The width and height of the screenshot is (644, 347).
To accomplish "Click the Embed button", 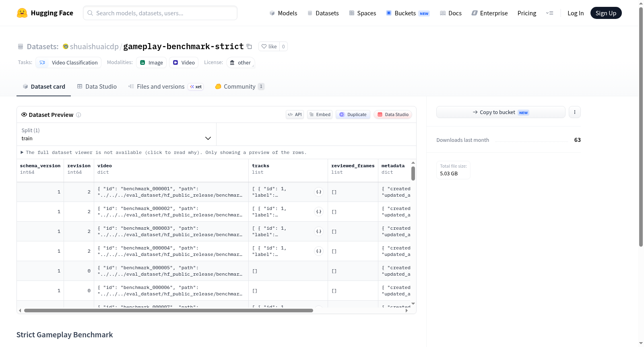I will tap(320, 114).
